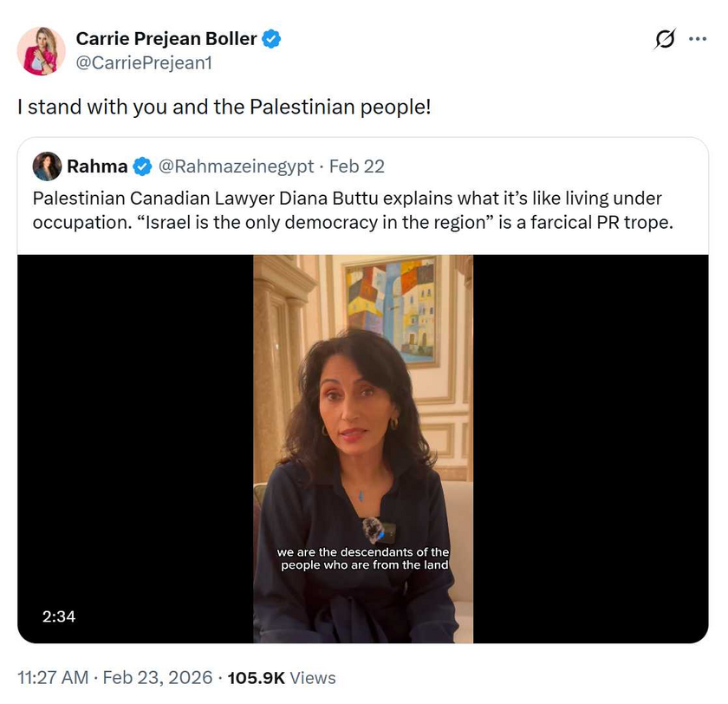Click the Carrie Prejean Boller display name
728x704 pixels.
166,39
